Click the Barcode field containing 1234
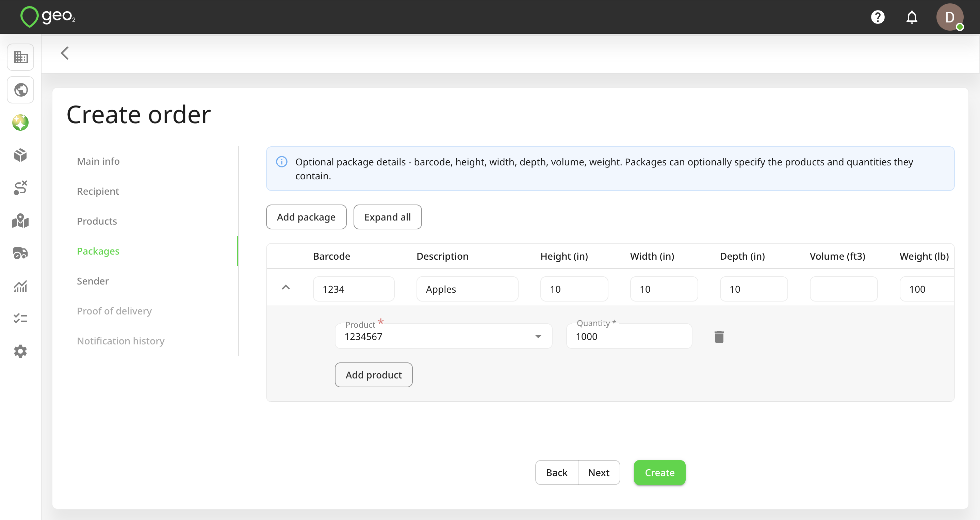980x520 pixels. [354, 289]
